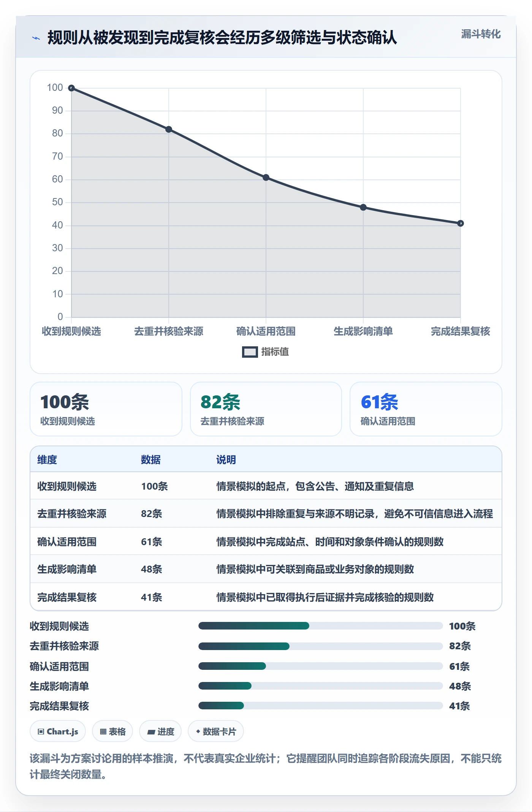Select the data point at 生成影响清单
532x812 pixels.
[363, 207]
